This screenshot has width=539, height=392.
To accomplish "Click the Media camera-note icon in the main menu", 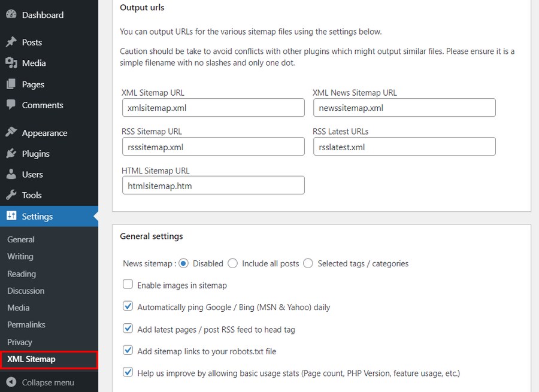I will click(x=11, y=63).
